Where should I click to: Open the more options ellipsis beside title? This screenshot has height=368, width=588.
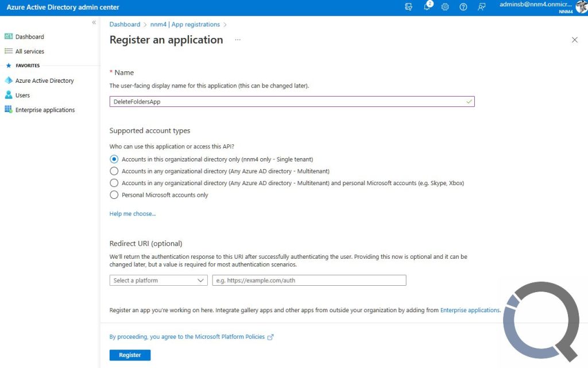pyautogui.click(x=238, y=40)
